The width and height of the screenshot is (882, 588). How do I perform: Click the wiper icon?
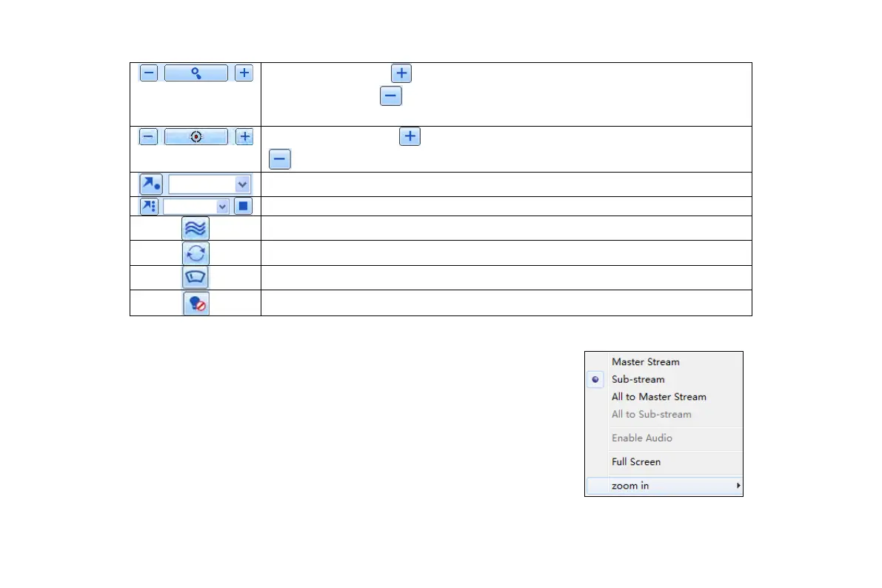click(x=196, y=278)
